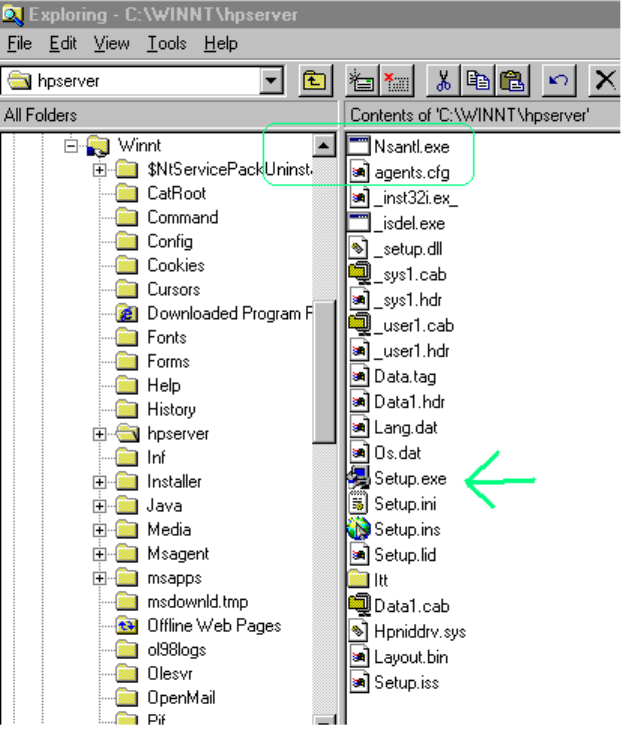
Task: Open the Itt folder icon
Action: (x=359, y=582)
